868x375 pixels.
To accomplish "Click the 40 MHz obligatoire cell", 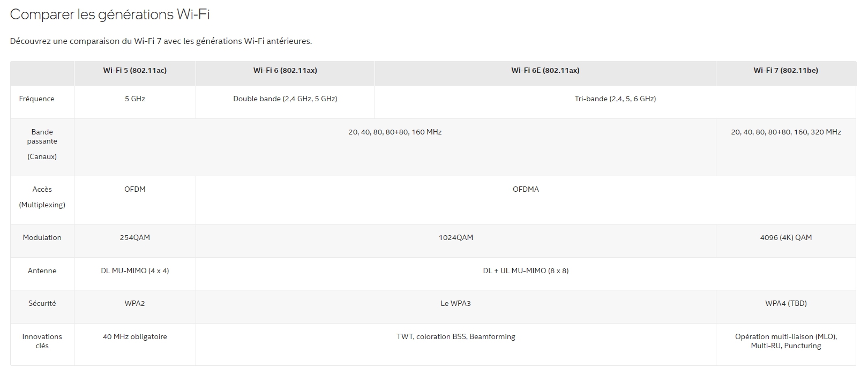I will point(134,336).
